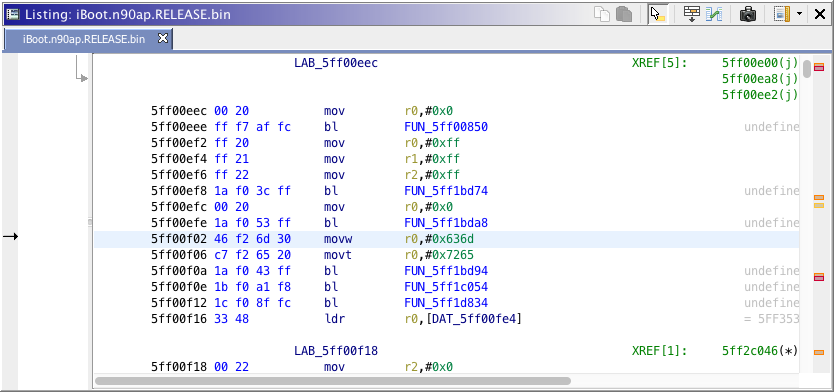Click the Copy icon in Listing toolbar

click(x=602, y=14)
